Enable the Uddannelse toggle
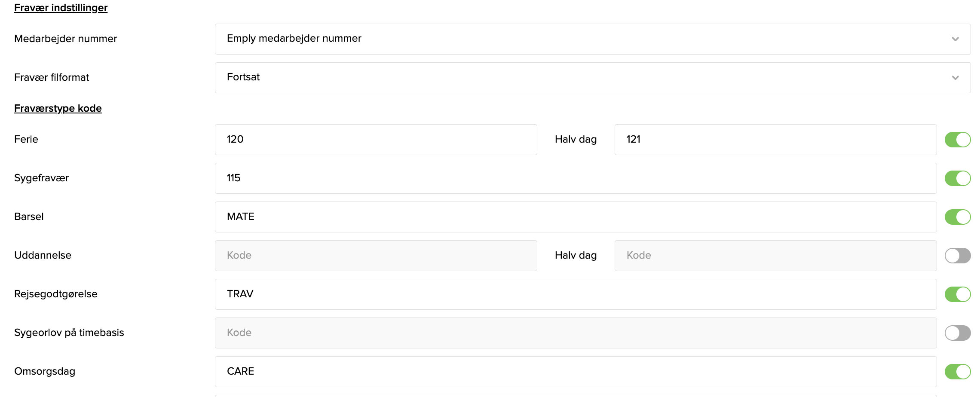 [x=957, y=256]
